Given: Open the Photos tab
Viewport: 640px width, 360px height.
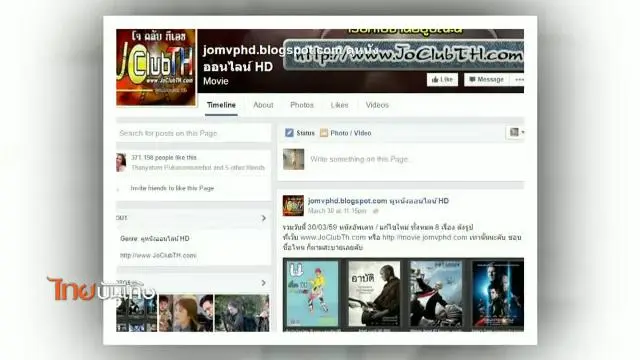Looking at the screenshot, I should pyautogui.click(x=302, y=105).
